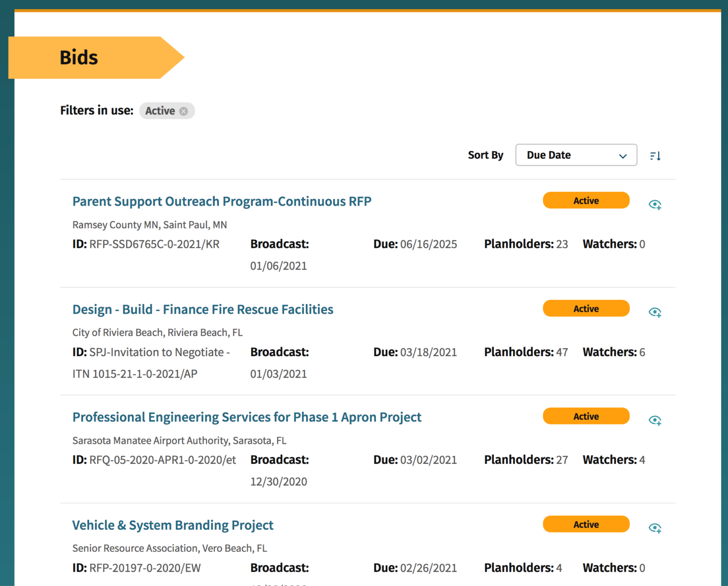Screen dimensions: 728x586
Task: Toggle Active status on Parent Support Outreach bid
Action: (x=586, y=200)
